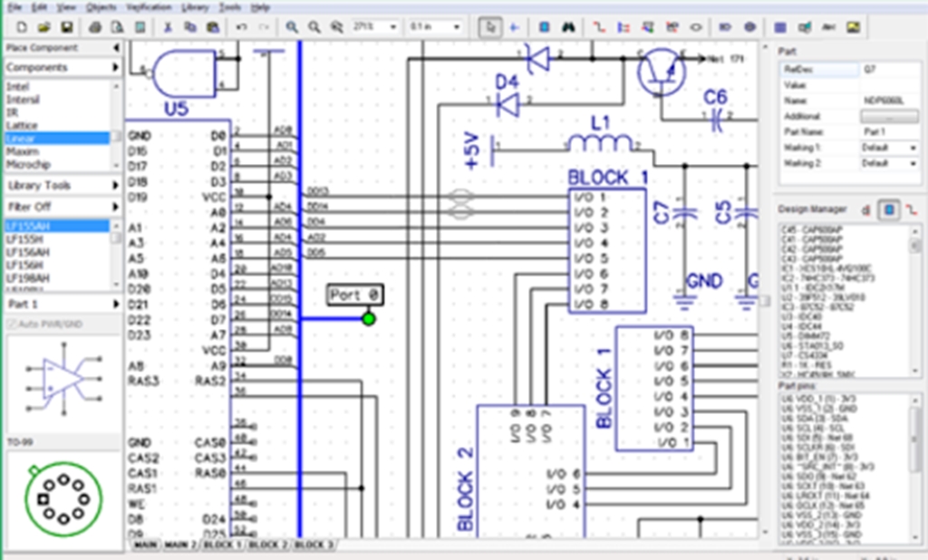
Task: Select the Place Bus tool
Action: [623, 26]
